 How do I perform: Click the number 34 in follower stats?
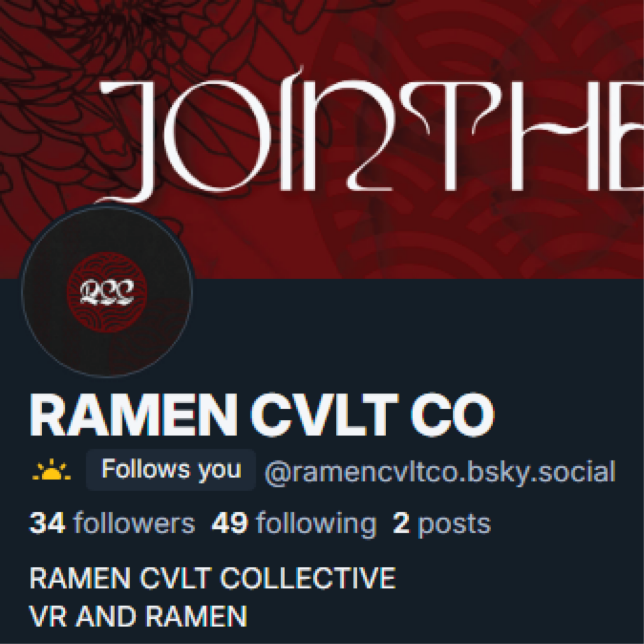47,523
